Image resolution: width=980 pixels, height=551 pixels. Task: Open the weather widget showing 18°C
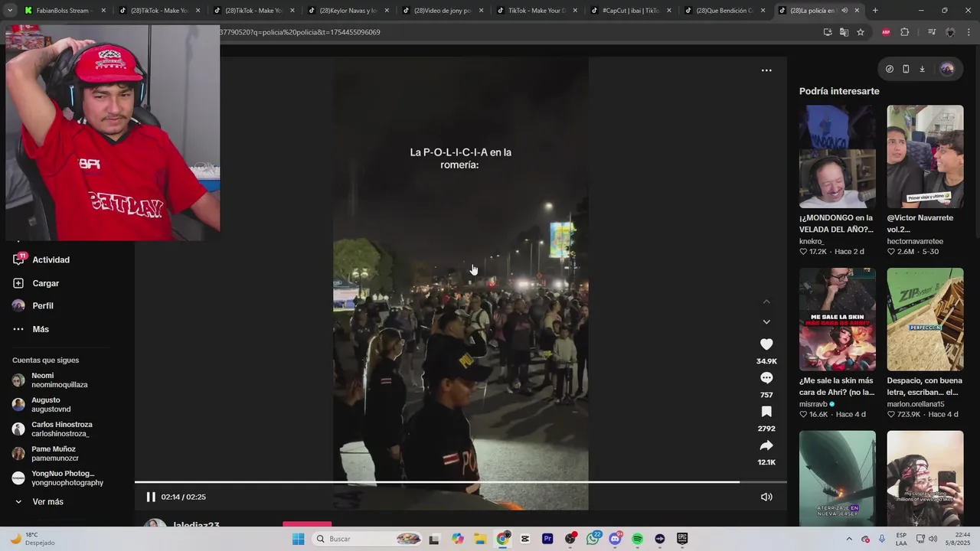[x=32, y=539]
